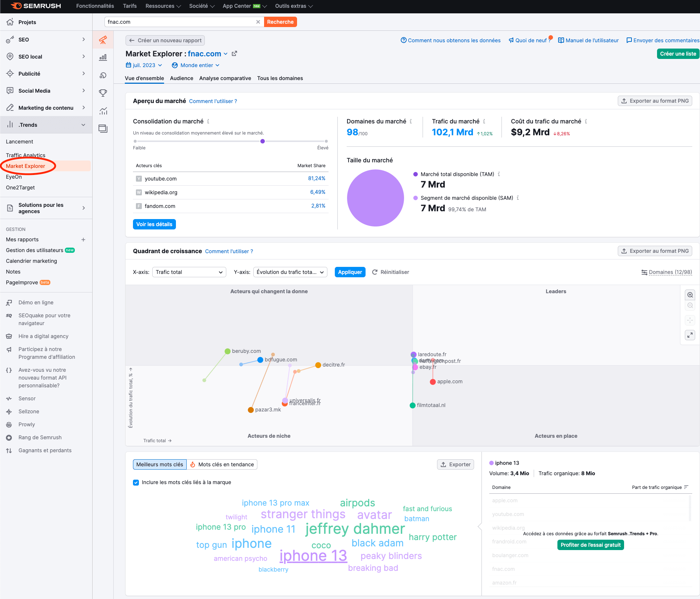
Task: Click the center-view crosshair icon on chart
Action: (x=690, y=320)
